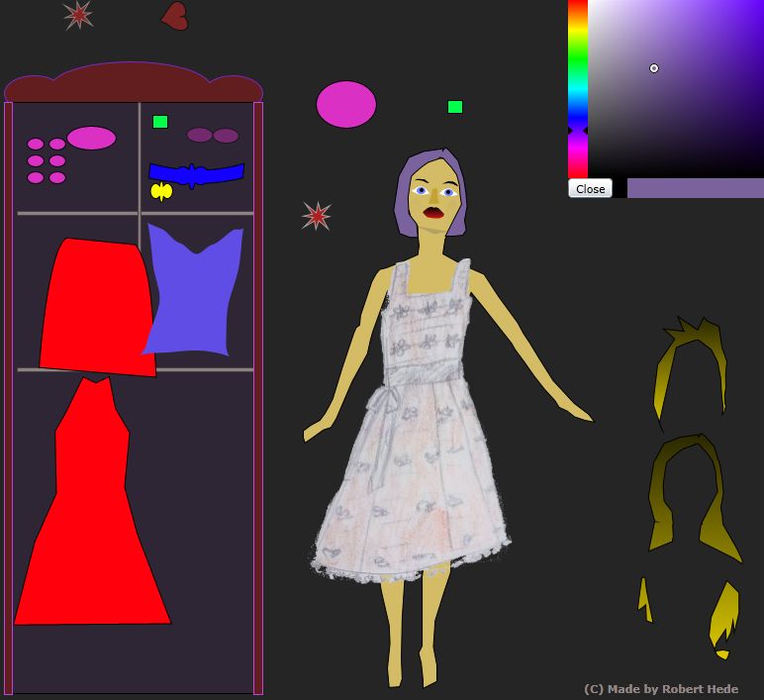This screenshot has height=700, width=764.
Task: Click the saturation gradient picker handle circle
Action: pos(654,68)
